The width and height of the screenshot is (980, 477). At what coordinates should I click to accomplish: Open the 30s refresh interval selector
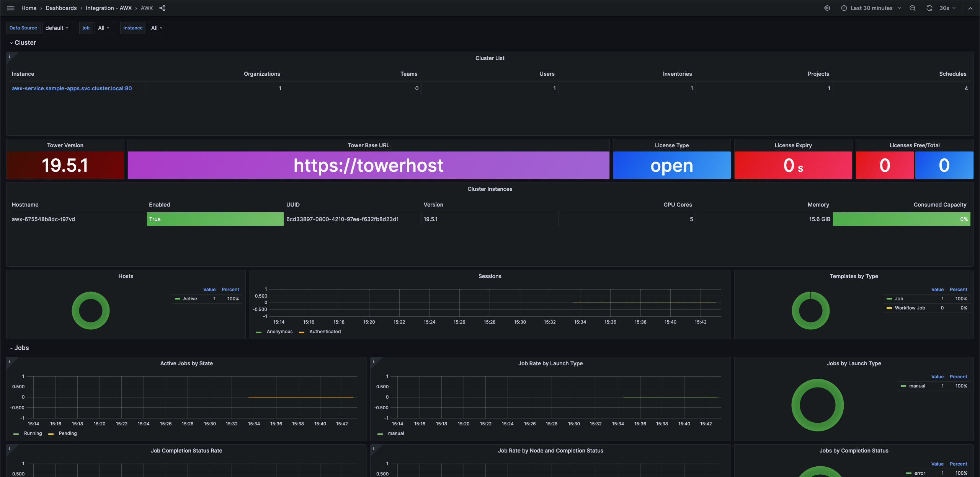(x=947, y=8)
